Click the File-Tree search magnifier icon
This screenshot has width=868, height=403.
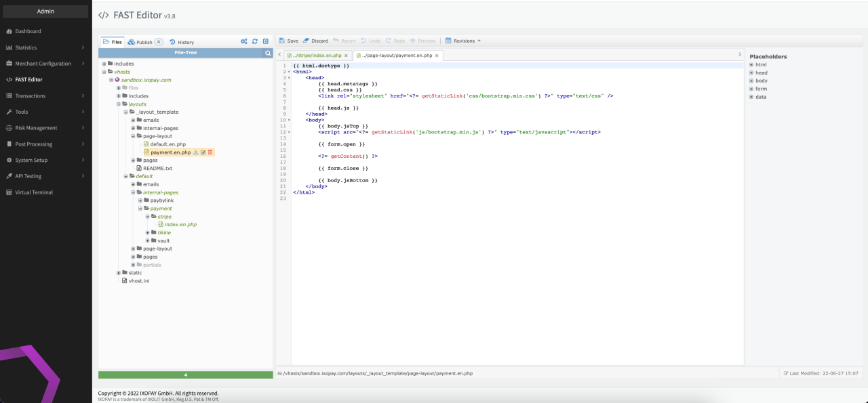[268, 53]
